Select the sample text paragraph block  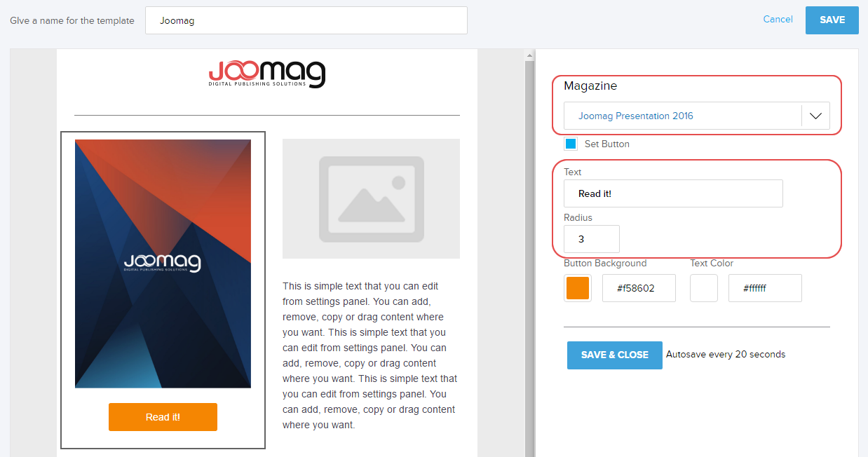pos(371,355)
